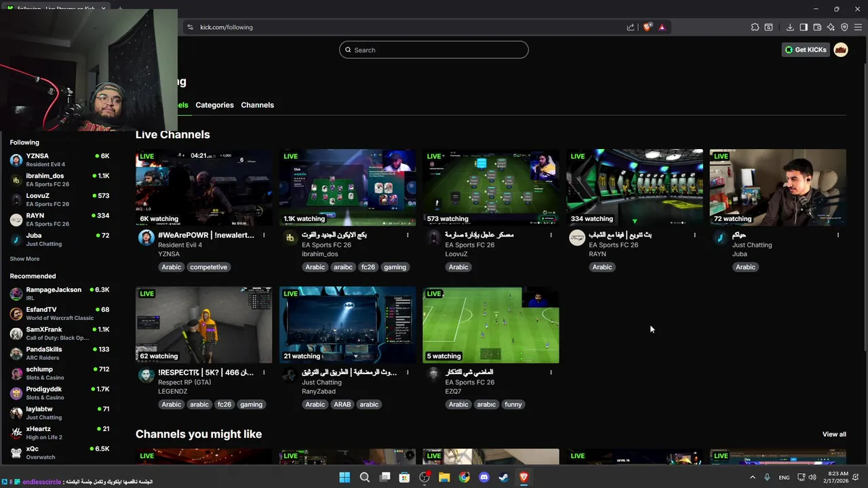Select LoovuZ in the Following sidebar
The height and width of the screenshot is (488, 868).
pyautogui.click(x=60, y=199)
